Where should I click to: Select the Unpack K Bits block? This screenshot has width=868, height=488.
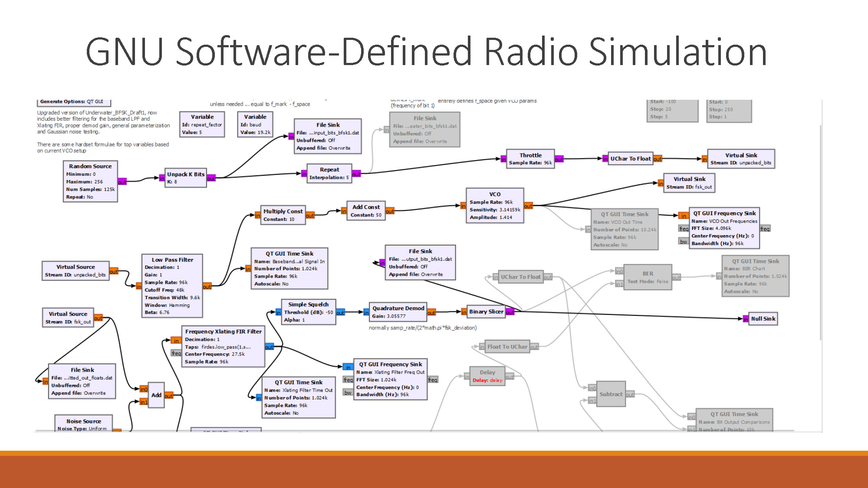click(186, 178)
